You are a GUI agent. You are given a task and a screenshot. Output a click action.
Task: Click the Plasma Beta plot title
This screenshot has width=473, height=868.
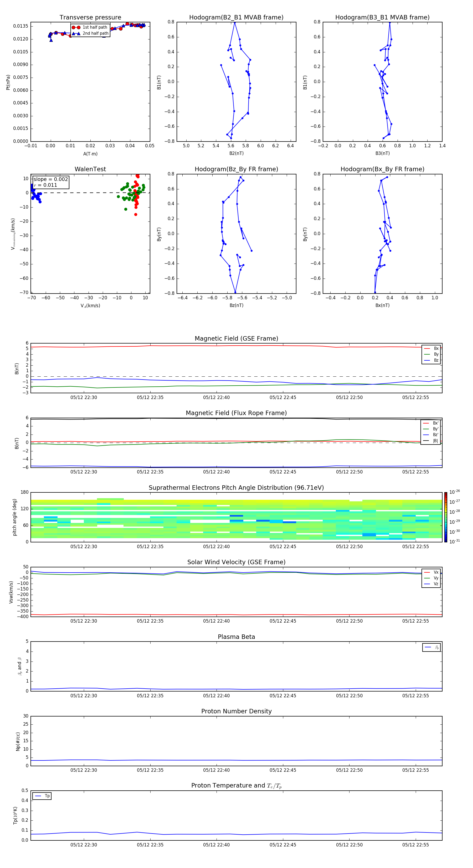point(236,637)
